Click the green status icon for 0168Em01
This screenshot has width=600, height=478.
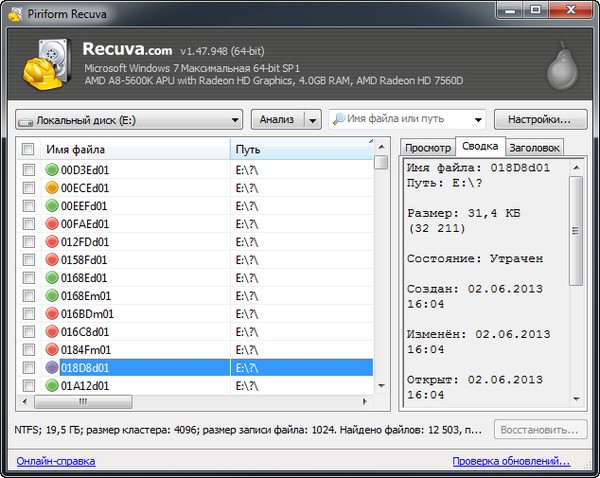(x=52, y=296)
